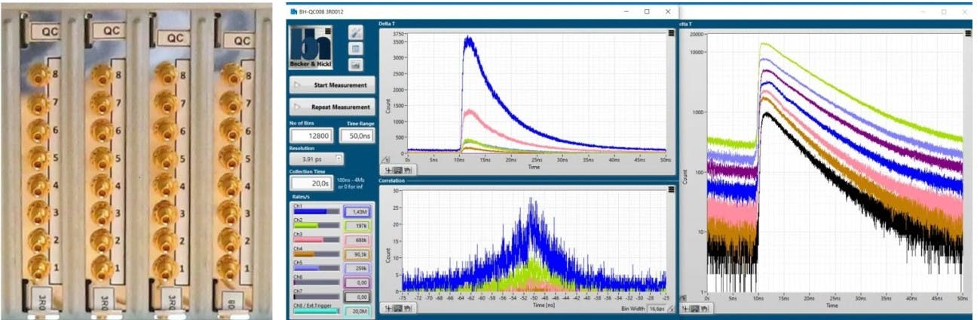The height and width of the screenshot is (320, 980).
Task: Select pan hand tool under top Delta T plot
Action: click(x=406, y=170)
